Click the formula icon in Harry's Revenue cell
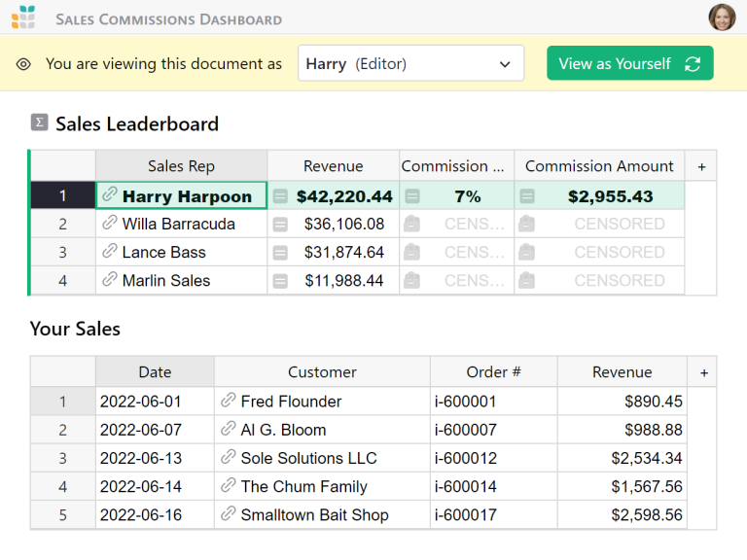The image size is (747, 560). tap(280, 196)
